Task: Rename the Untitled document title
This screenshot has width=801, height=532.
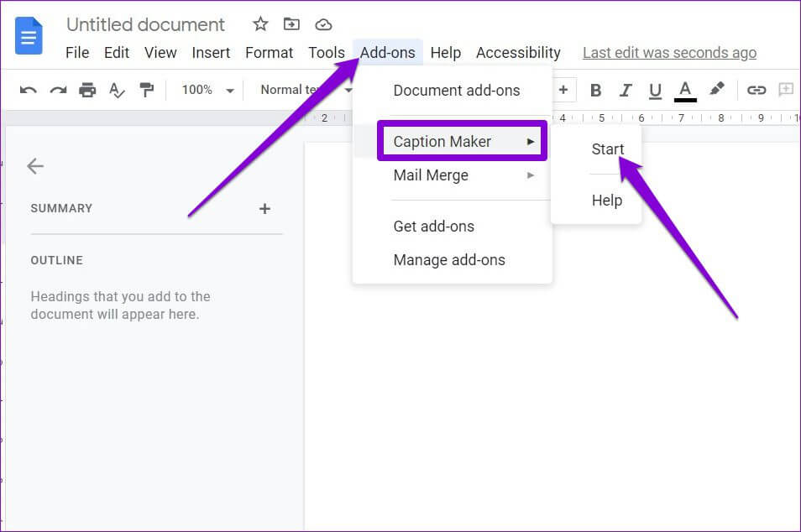Action: [145, 24]
